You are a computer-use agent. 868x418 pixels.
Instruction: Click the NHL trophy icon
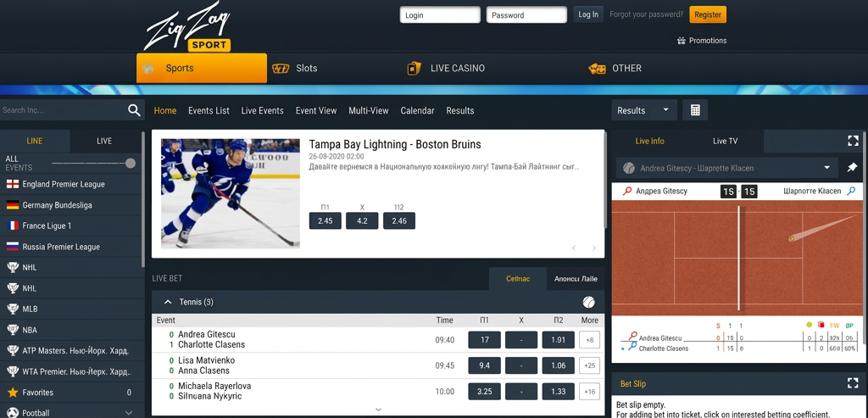[12, 267]
